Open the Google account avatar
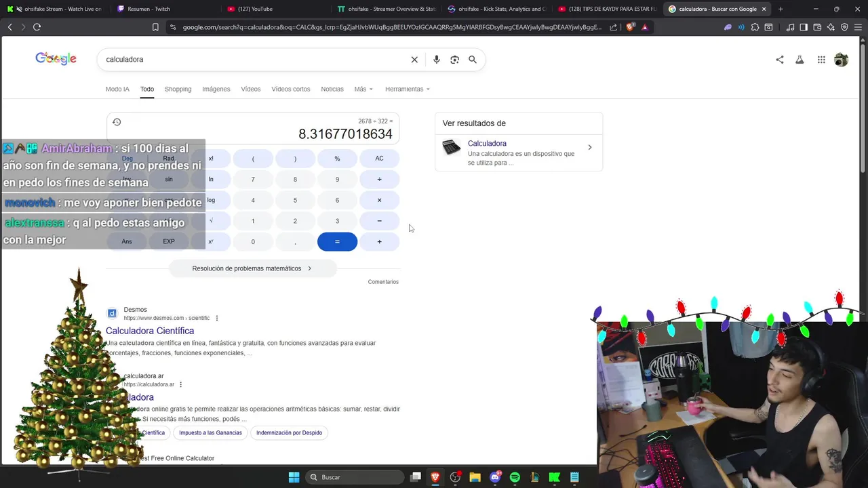This screenshot has width=868, height=488. pyautogui.click(x=841, y=60)
